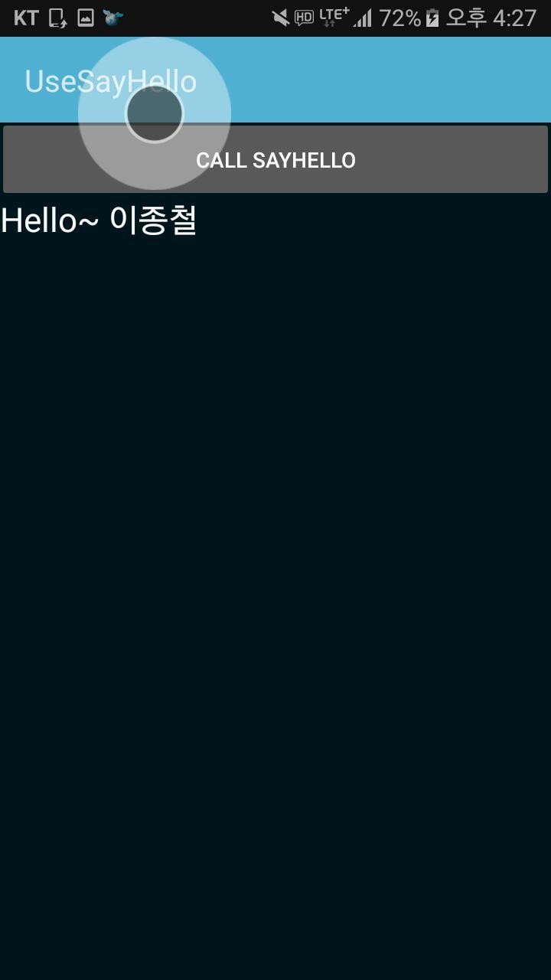Screen dimensions: 551x980
Task: Tap the CALL SAYHELLO button
Action: [x=275, y=159]
